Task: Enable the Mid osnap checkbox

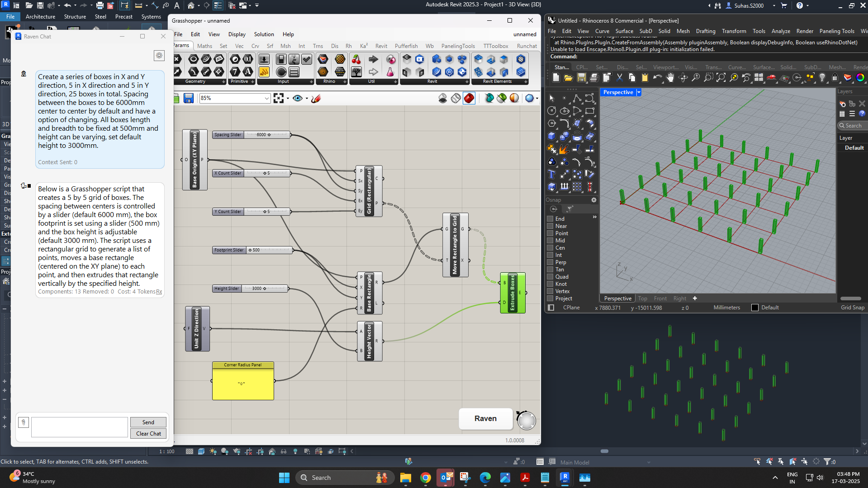Action: pyautogui.click(x=550, y=241)
